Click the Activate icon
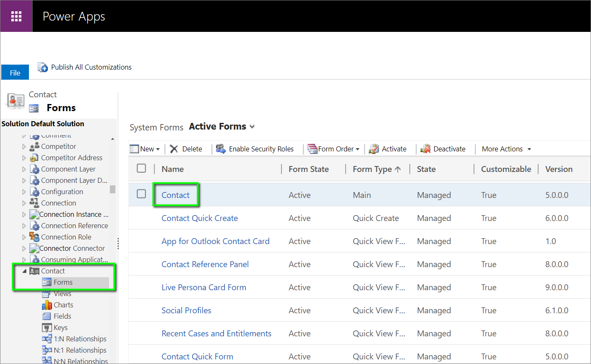 coord(374,149)
